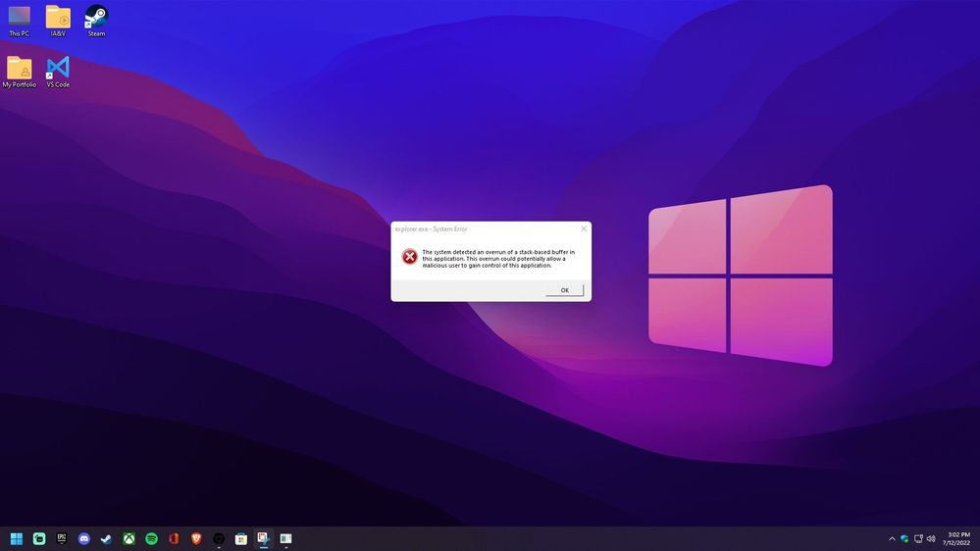The height and width of the screenshot is (551, 980).
Task: Open the Office app on taskbar
Action: click(174, 538)
